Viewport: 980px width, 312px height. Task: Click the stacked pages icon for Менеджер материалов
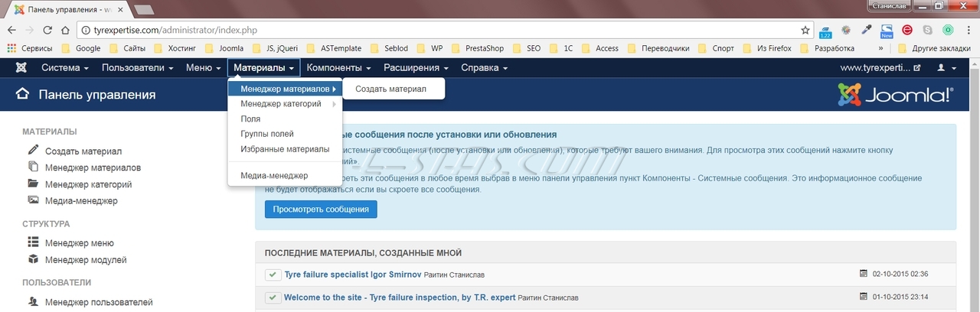tap(33, 167)
